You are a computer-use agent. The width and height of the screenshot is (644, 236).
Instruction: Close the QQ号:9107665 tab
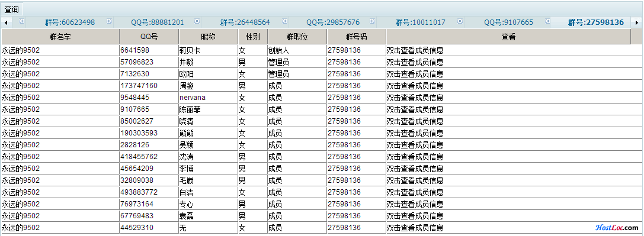click(x=547, y=21)
